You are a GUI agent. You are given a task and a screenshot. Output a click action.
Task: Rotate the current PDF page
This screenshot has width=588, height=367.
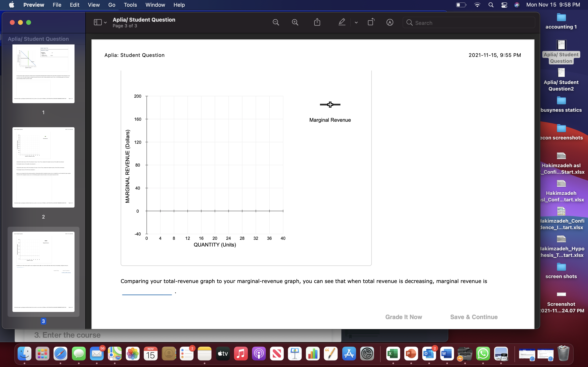(x=371, y=22)
